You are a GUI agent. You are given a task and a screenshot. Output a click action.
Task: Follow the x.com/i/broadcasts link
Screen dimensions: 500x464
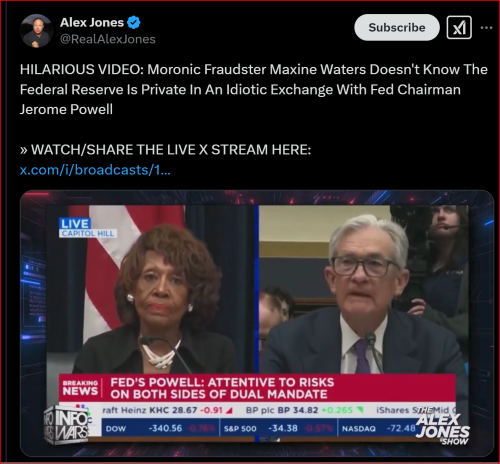click(x=95, y=170)
